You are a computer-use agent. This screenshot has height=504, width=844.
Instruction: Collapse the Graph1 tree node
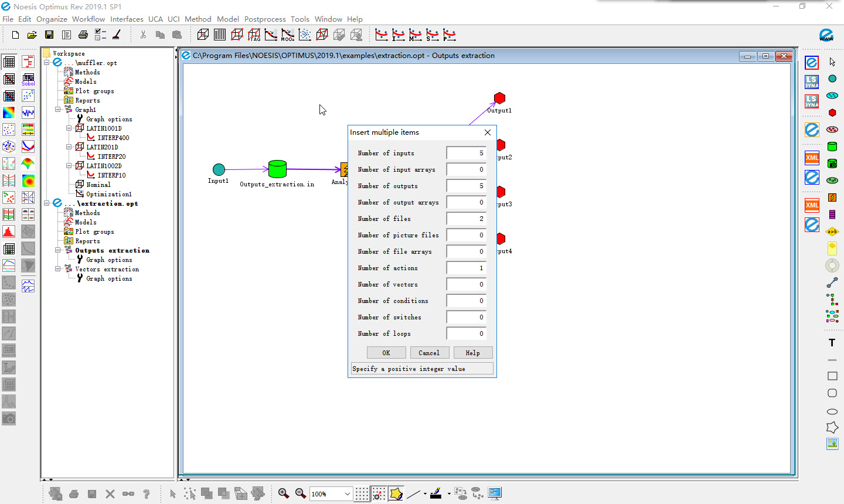pos(58,110)
